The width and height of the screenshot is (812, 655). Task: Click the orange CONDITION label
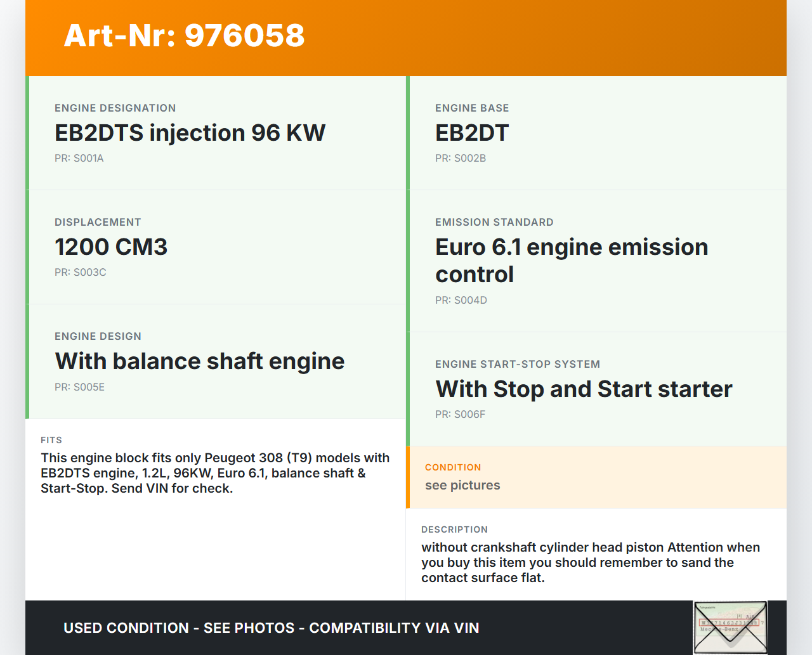[x=452, y=467]
